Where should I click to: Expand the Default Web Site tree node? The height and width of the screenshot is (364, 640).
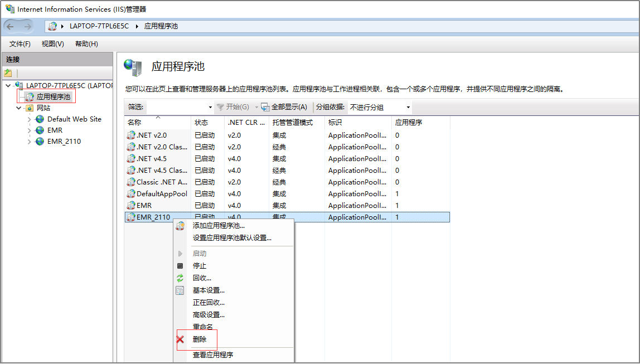pyautogui.click(x=29, y=119)
